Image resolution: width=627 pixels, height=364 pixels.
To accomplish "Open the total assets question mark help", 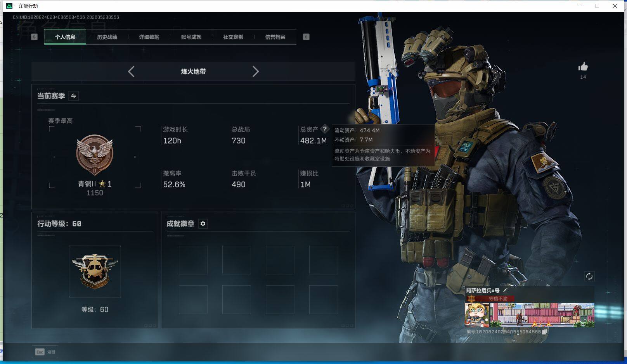I will pyautogui.click(x=325, y=129).
